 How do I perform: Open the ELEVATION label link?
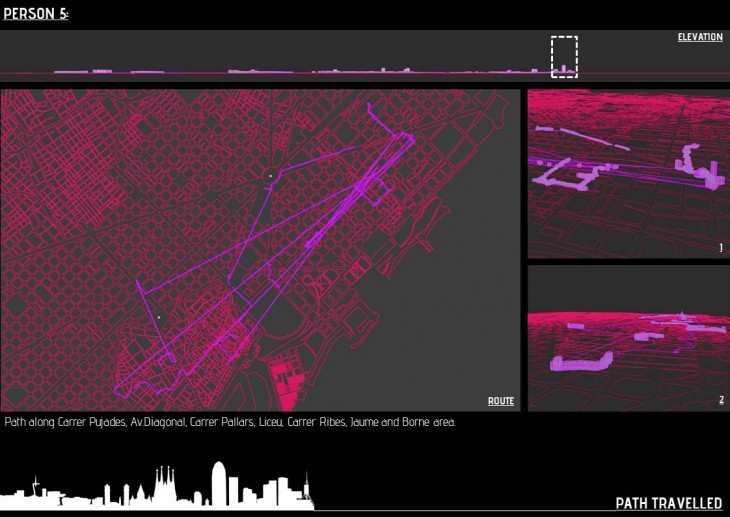click(x=699, y=37)
